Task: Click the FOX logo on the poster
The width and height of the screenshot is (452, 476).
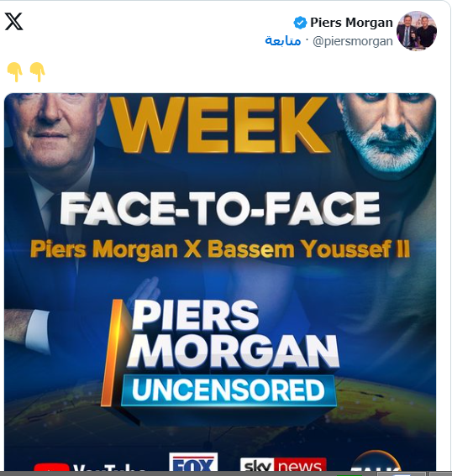Action: pos(193,462)
